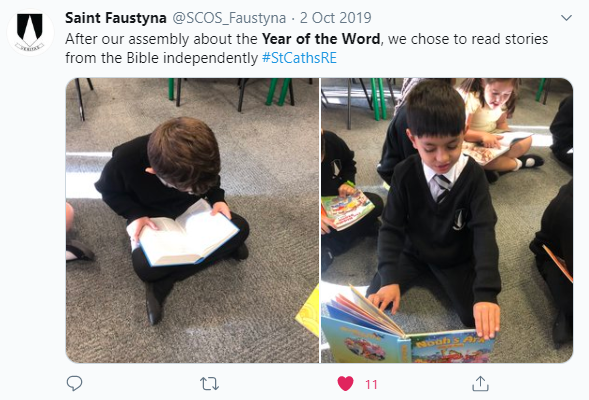Image resolution: width=589 pixels, height=400 pixels.
Task: Click the open white Bible pages
Action: tap(185, 235)
